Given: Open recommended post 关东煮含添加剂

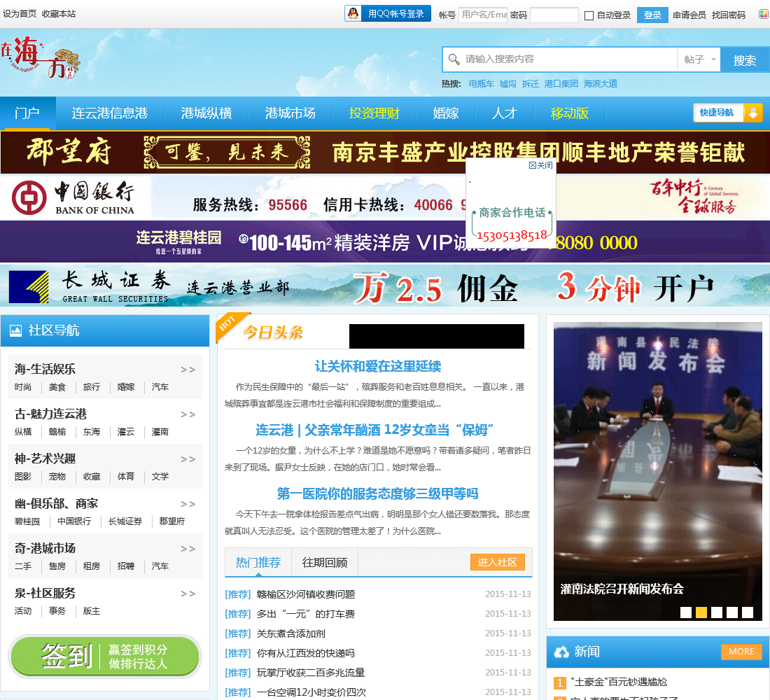Looking at the screenshot, I should tap(290, 633).
